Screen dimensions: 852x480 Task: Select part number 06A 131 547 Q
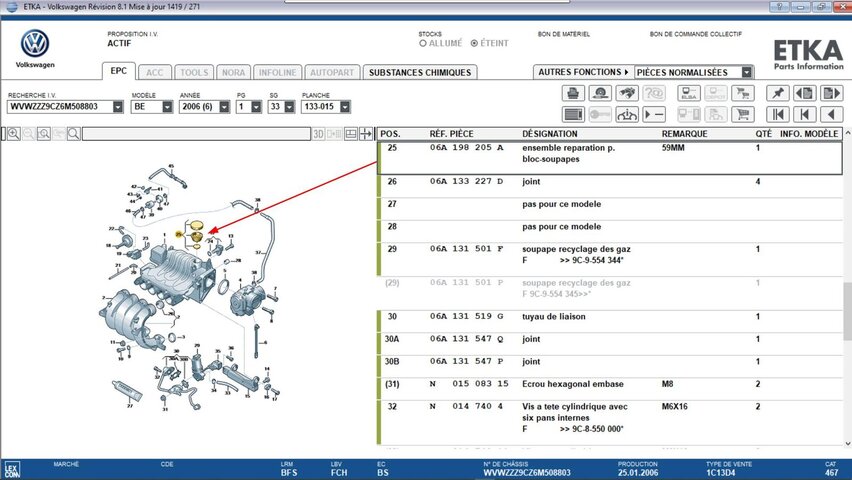467,339
